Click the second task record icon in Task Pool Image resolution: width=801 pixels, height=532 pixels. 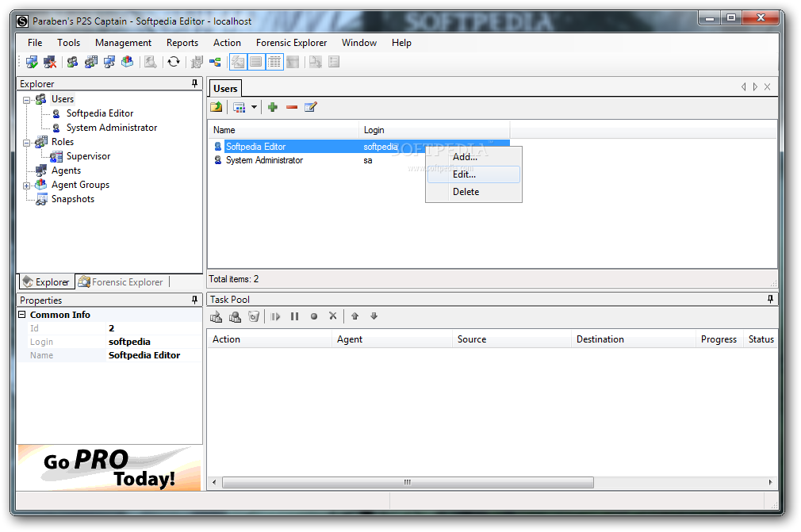tap(235, 316)
